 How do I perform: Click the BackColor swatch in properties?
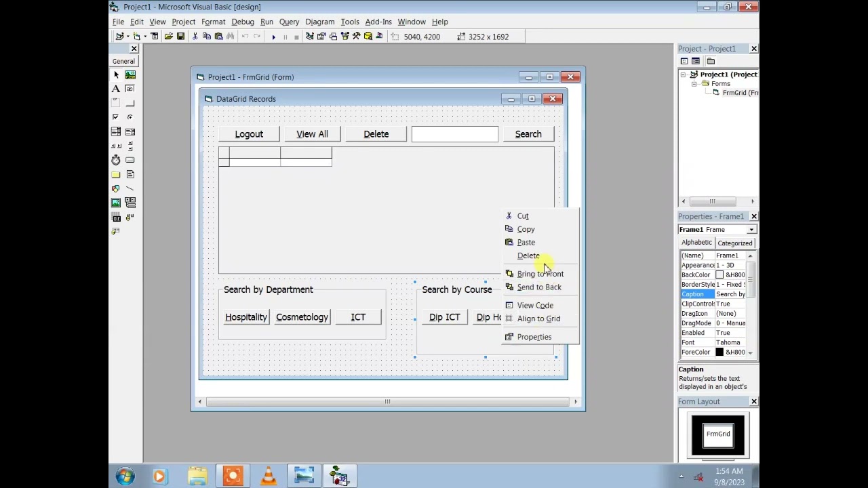[719, 275]
